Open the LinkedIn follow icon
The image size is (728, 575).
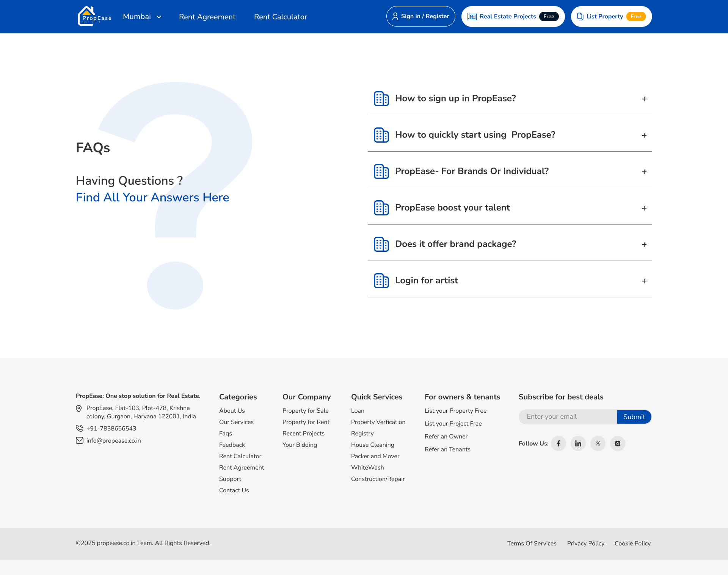tap(578, 443)
